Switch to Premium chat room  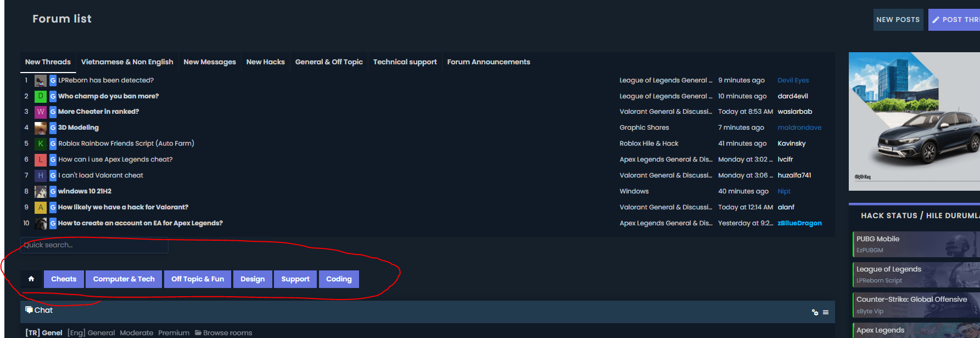coord(174,333)
